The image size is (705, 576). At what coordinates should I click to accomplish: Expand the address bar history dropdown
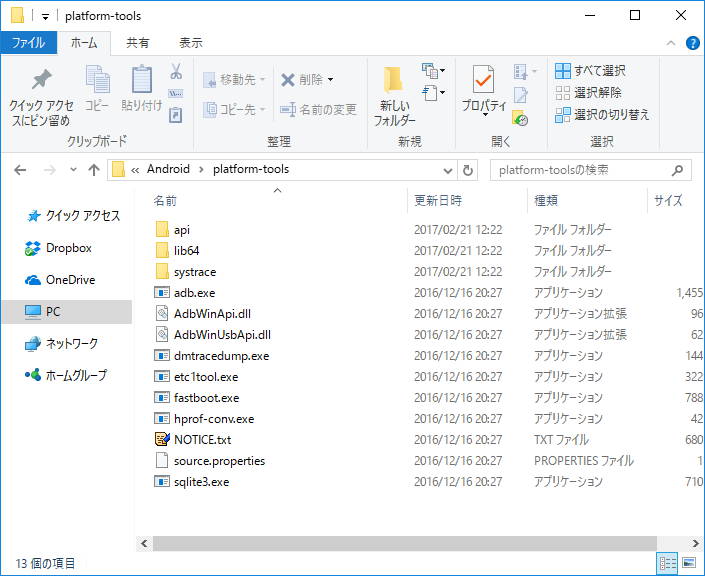(448, 170)
